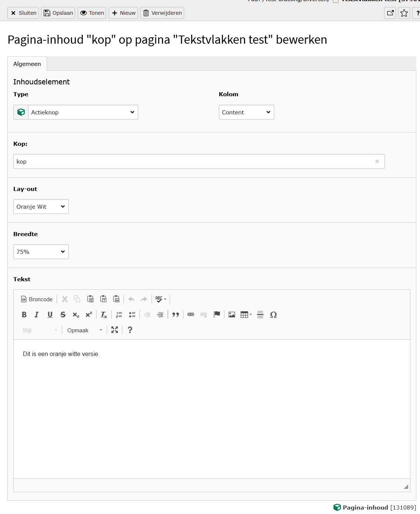Toggle bold formatting in text editor

click(x=24, y=315)
